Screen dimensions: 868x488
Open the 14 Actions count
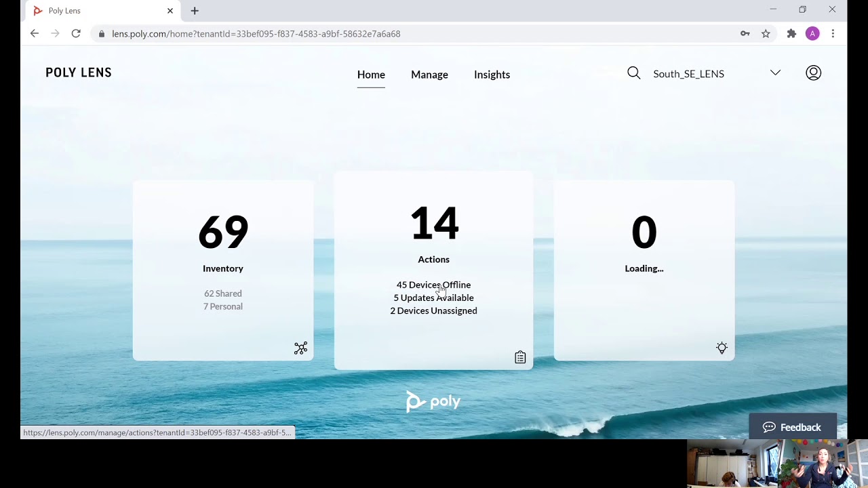point(434,224)
